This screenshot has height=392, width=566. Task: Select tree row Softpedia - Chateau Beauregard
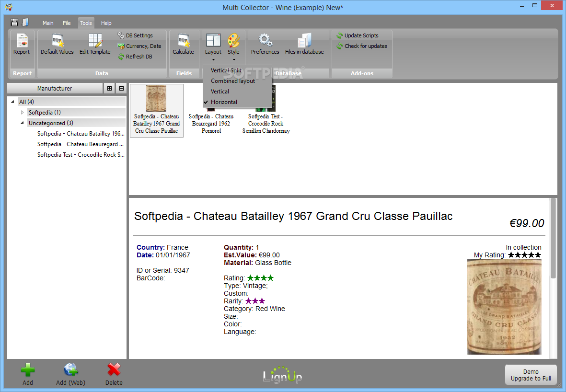(81, 144)
